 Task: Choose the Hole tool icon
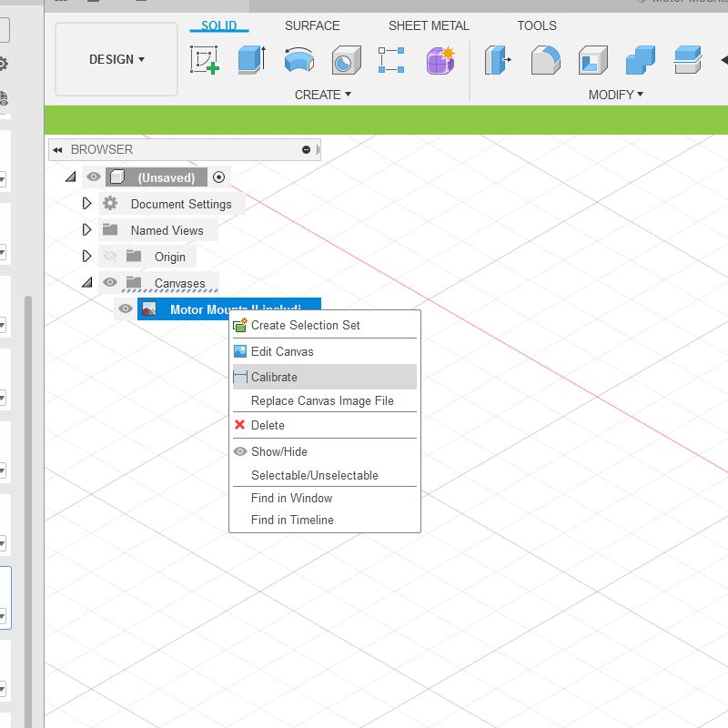coord(345,60)
